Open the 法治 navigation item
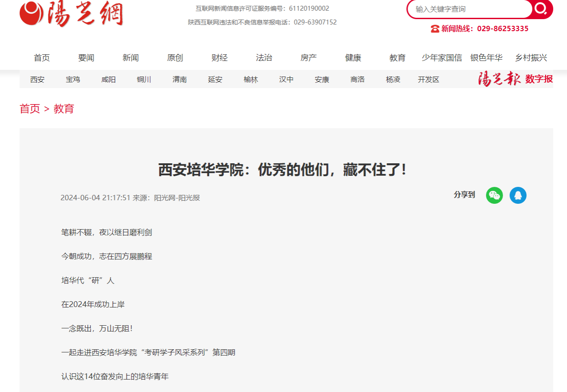 click(264, 58)
